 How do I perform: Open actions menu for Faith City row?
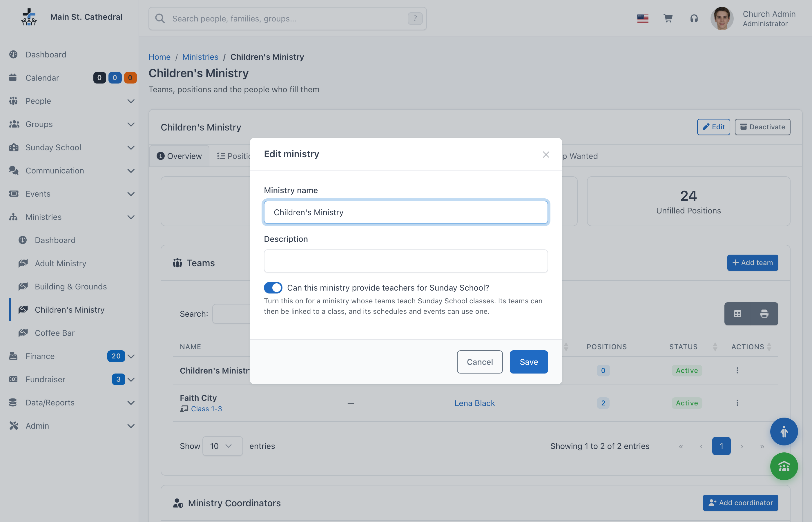[737, 403]
